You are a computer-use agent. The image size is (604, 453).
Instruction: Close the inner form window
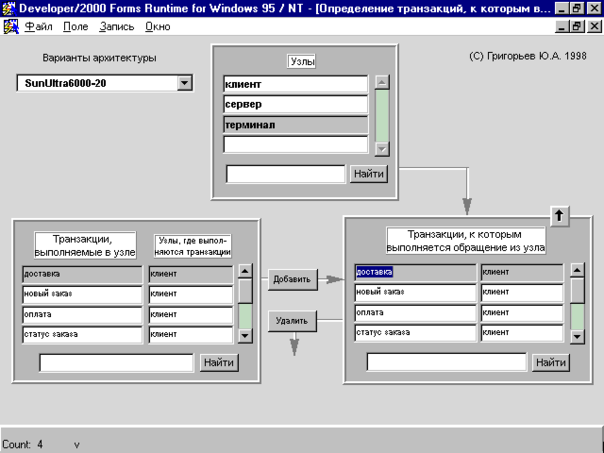point(594,27)
